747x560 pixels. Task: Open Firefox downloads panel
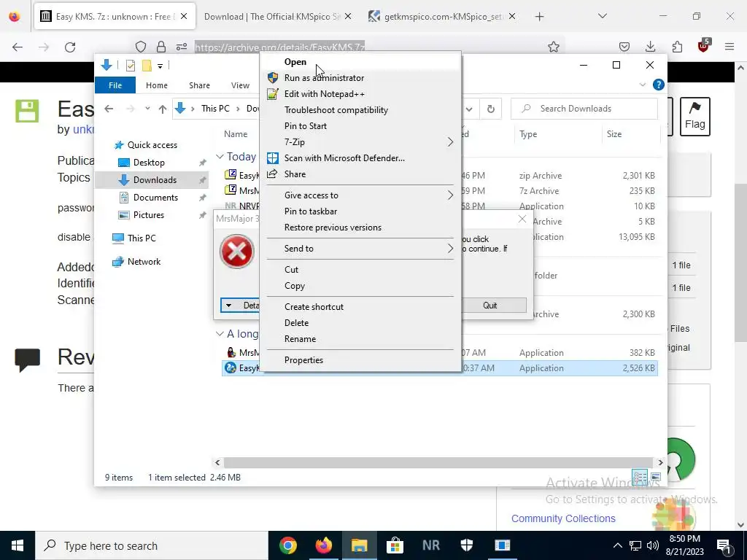[x=650, y=47]
